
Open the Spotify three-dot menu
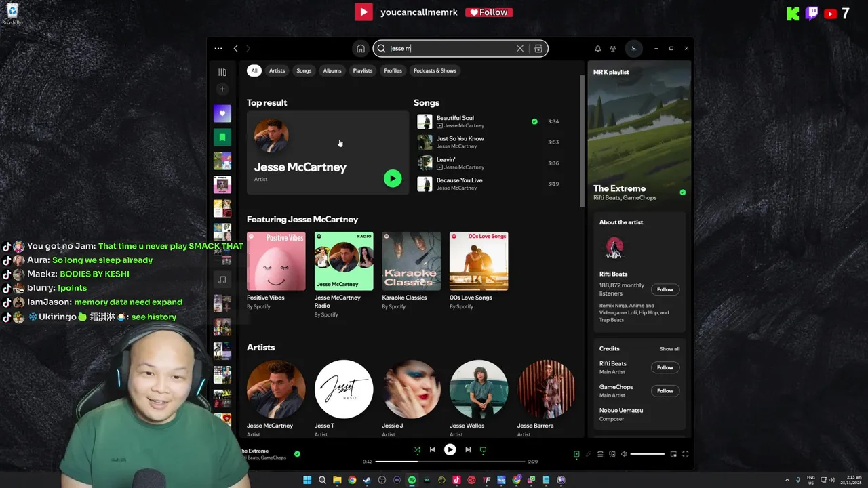(x=218, y=48)
